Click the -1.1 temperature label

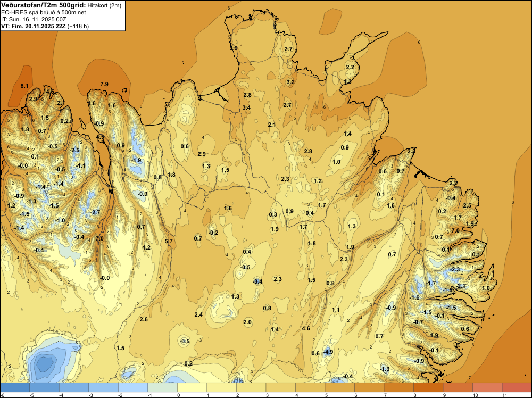tap(80, 165)
